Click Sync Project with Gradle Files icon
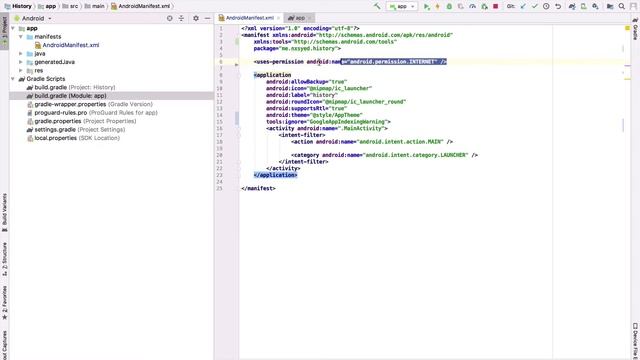640x360 pixels. pos(572,6)
